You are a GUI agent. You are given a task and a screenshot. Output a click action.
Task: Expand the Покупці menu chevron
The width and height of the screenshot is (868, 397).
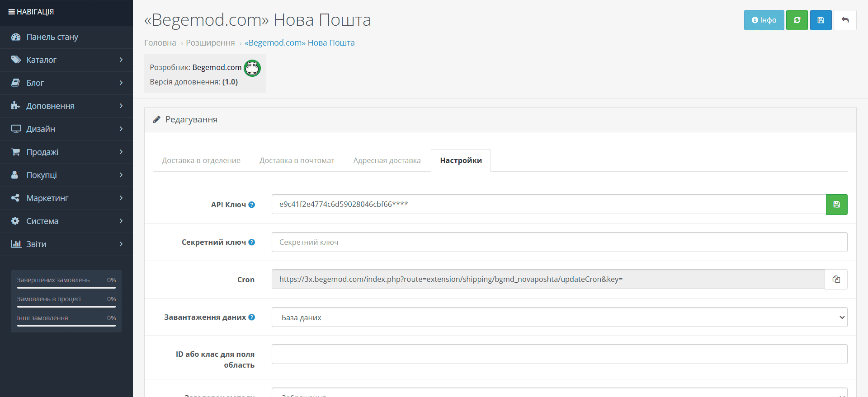[x=121, y=175]
